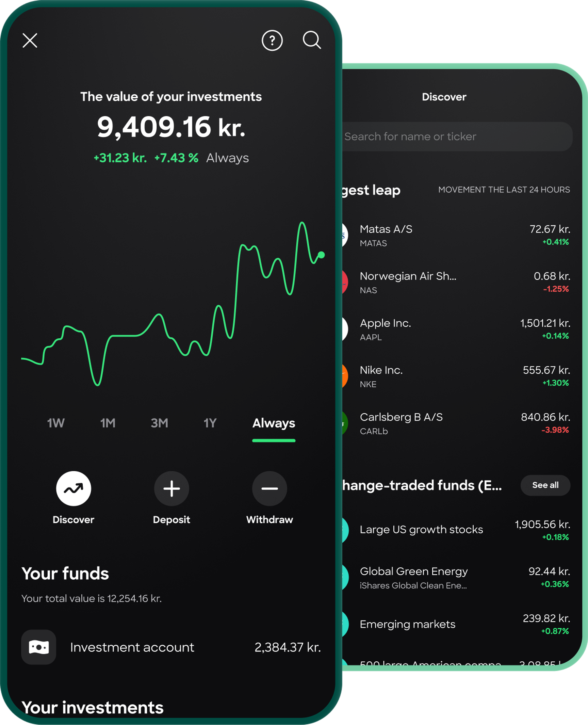The width and height of the screenshot is (588, 725).
Task: Click the Apple price 1,501.21 kr.
Action: (545, 323)
